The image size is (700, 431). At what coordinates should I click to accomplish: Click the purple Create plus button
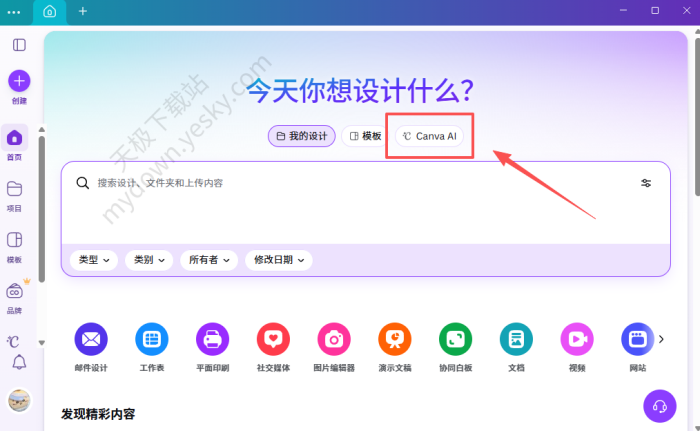click(x=19, y=81)
